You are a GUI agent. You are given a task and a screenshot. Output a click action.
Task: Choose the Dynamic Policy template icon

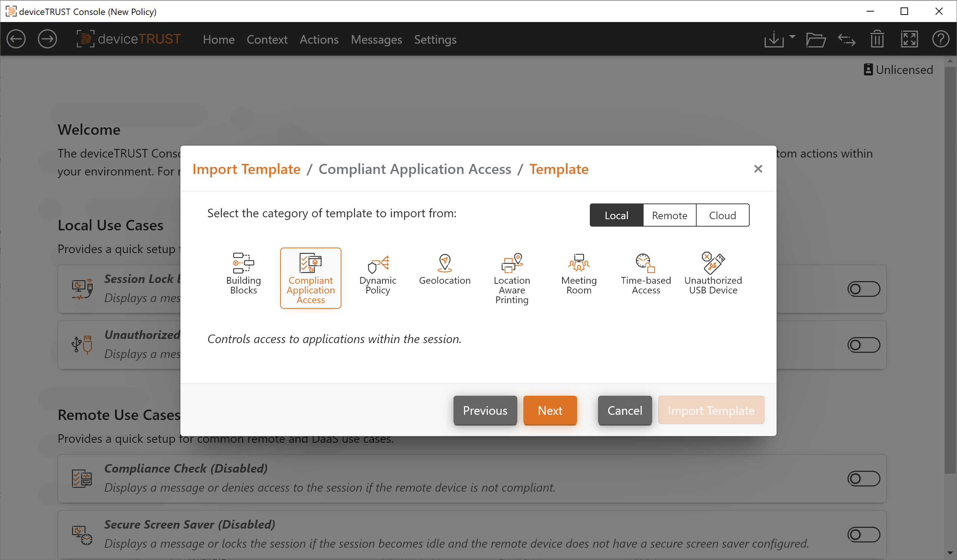tap(378, 273)
